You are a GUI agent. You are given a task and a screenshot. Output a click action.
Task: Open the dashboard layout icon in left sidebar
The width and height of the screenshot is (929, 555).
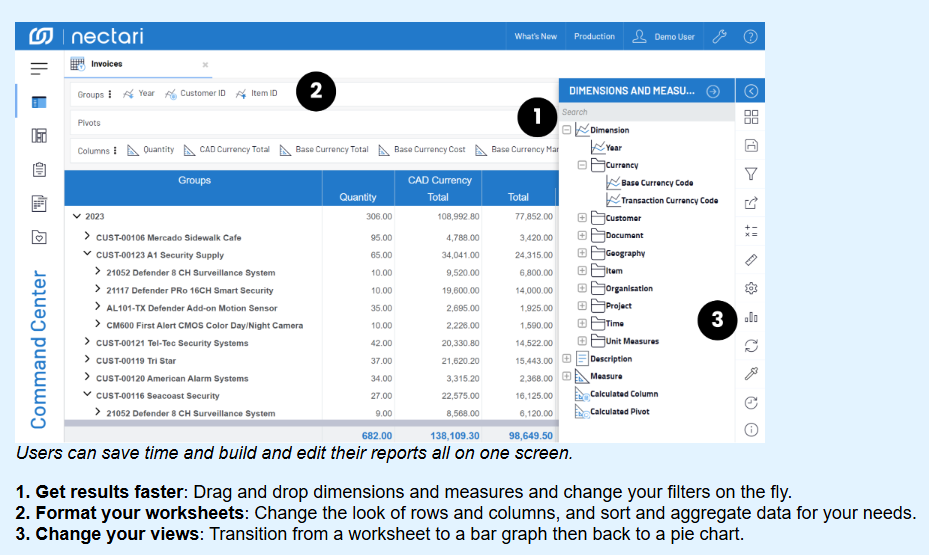(x=39, y=136)
